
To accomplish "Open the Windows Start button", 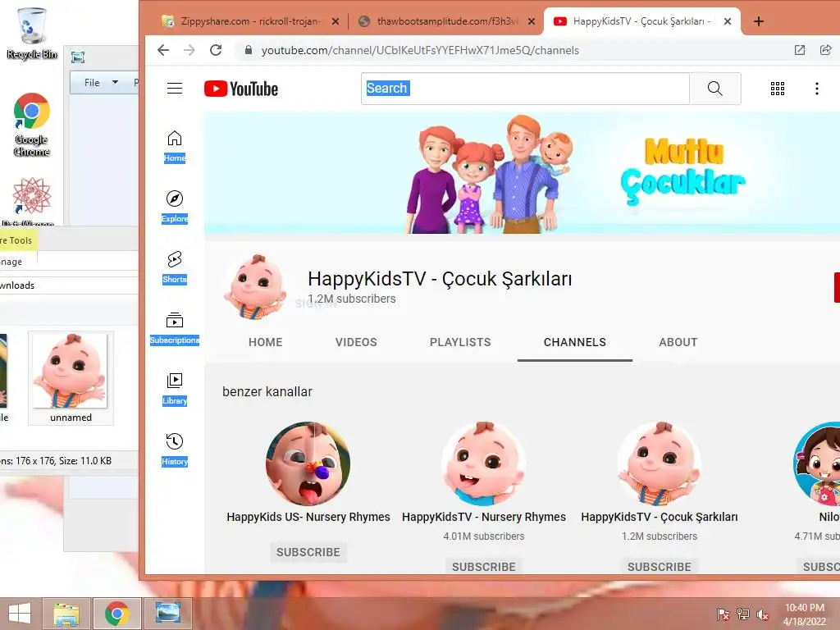I will (x=20, y=614).
